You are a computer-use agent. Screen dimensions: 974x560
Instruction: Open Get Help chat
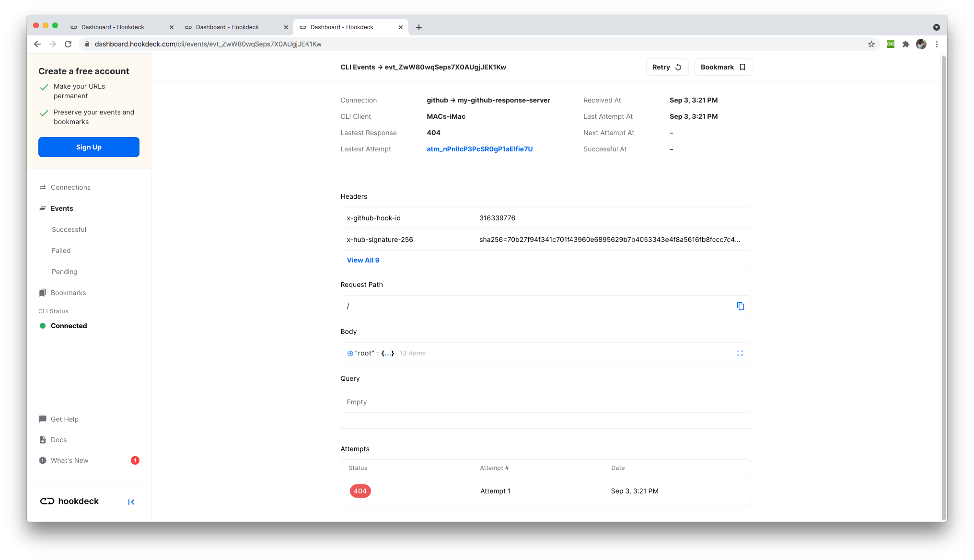coord(64,419)
